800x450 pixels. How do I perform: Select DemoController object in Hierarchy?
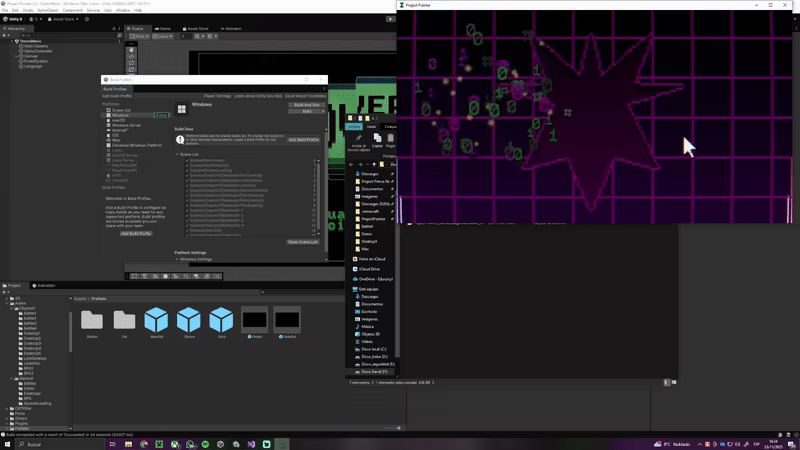(x=37, y=51)
